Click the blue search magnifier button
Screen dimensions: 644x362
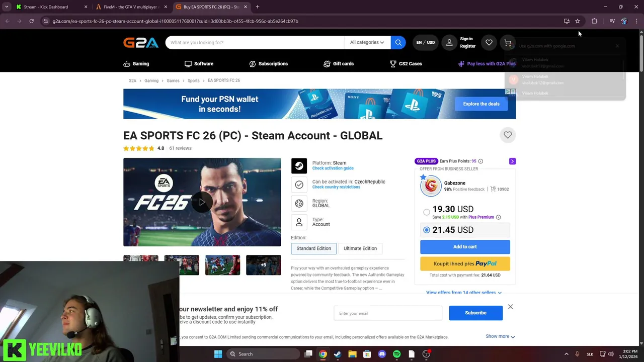[398, 42]
